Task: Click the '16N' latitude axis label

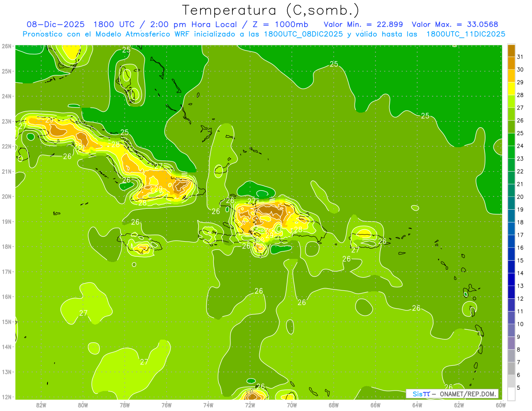Action: pos(7,297)
